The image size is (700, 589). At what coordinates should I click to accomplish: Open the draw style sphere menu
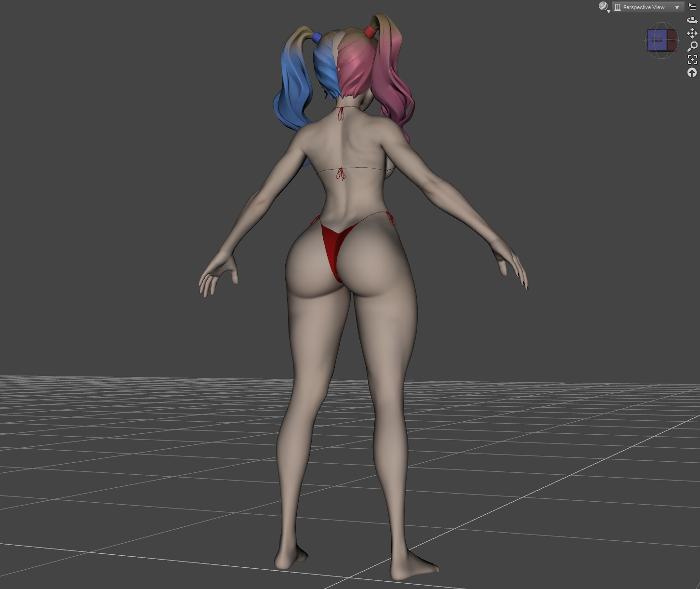pos(604,7)
